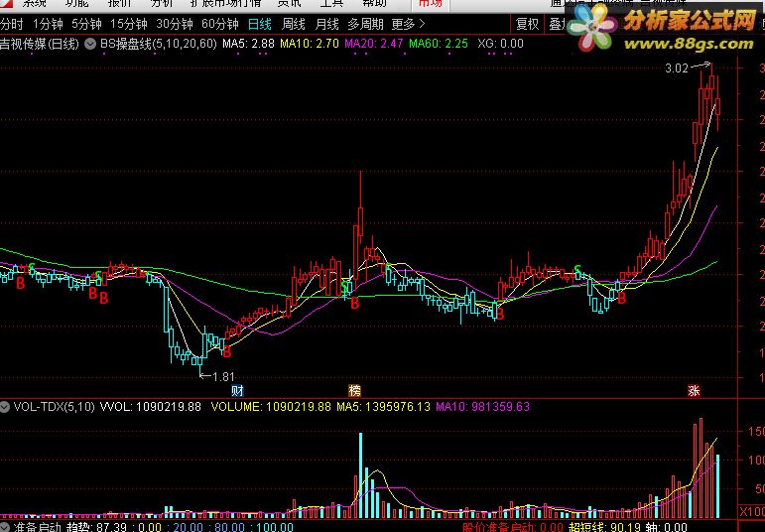Click the 趋势: 87.39 value
This screenshot has height=532, width=765.
(x=96, y=528)
